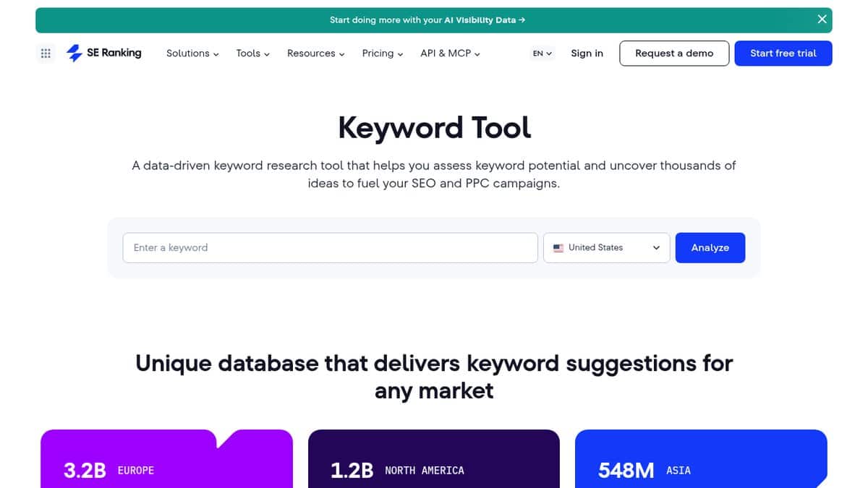
Task: Expand the Pricing menu
Action: (383, 53)
